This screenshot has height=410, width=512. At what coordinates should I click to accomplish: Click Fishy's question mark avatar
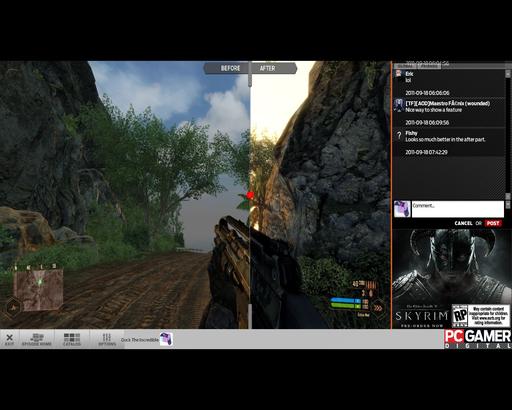(399, 135)
